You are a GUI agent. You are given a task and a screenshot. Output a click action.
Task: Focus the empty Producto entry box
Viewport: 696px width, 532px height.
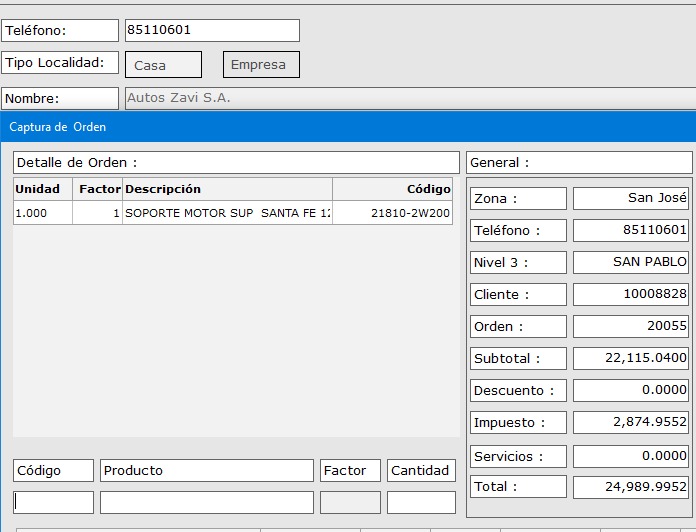(x=206, y=502)
